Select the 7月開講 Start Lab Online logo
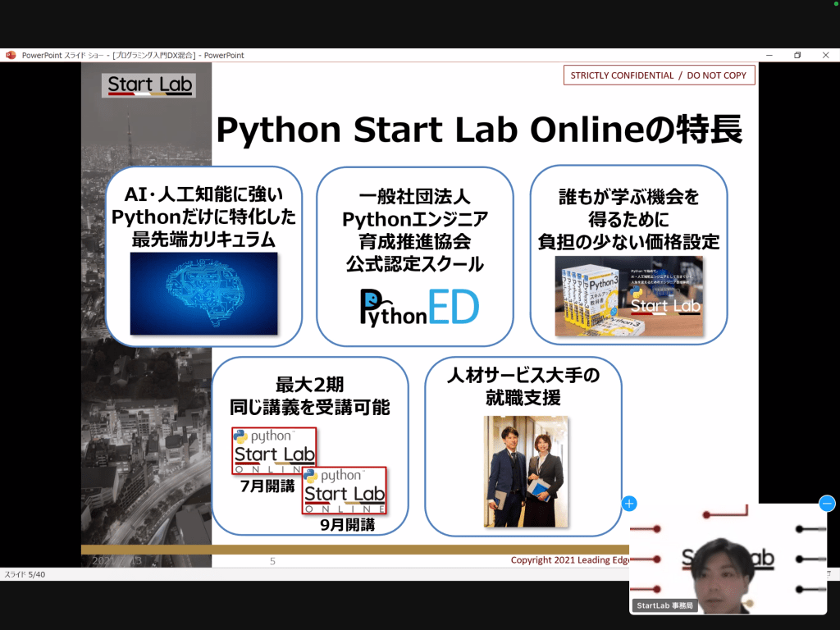Screen dimensions: 840x630 click(273, 450)
